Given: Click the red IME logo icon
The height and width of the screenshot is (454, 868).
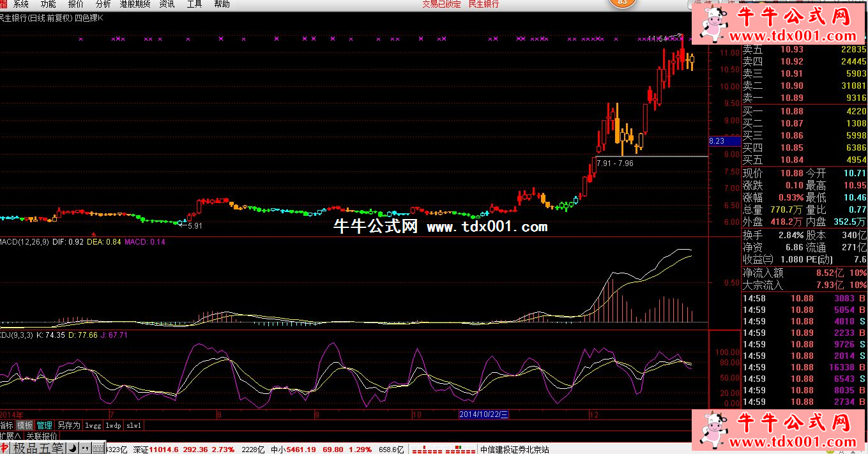Looking at the screenshot, I should click(4, 448).
